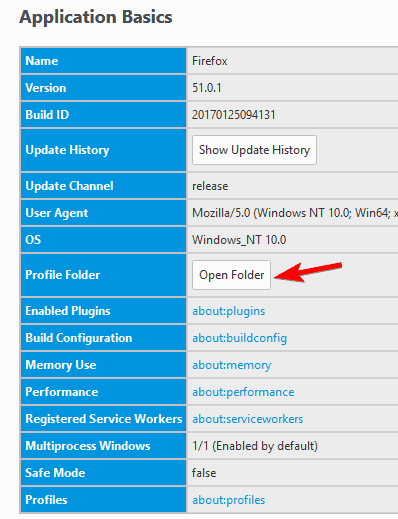
Task: Visit the about:performance link
Action: pyautogui.click(x=243, y=392)
